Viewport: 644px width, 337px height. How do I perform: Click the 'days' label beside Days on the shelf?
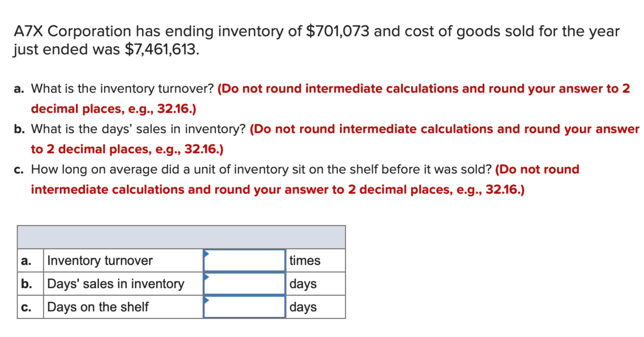303,307
